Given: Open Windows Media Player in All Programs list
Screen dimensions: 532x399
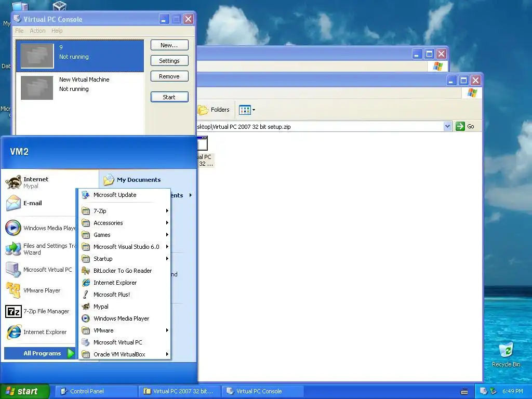Looking at the screenshot, I should pyautogui.click(x=125, y=318).
